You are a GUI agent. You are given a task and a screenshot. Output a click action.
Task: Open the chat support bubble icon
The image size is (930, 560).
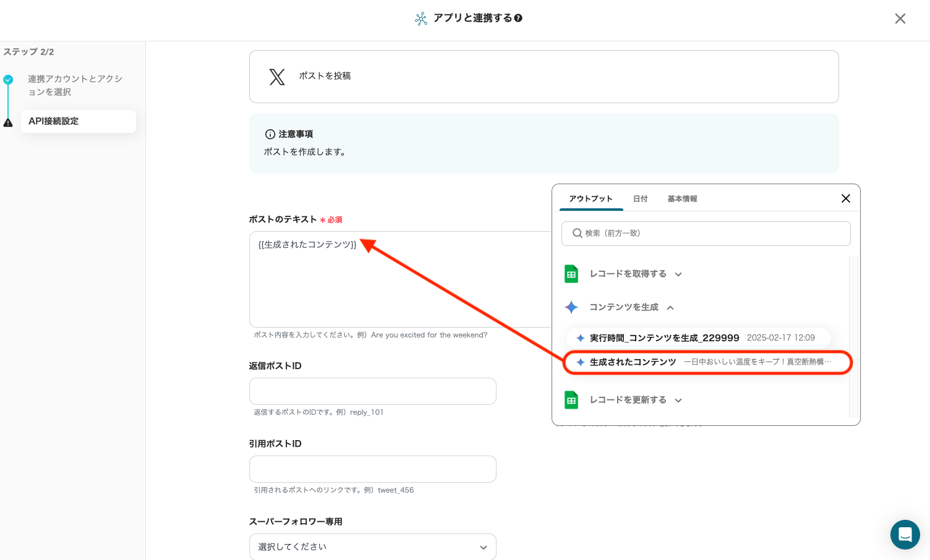pyautogui.click(x=905, y=534)
